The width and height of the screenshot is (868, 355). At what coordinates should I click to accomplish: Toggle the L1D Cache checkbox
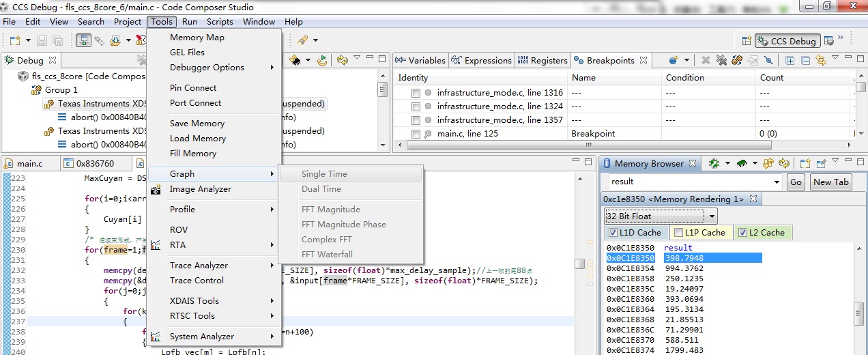[x=613, y=233]
